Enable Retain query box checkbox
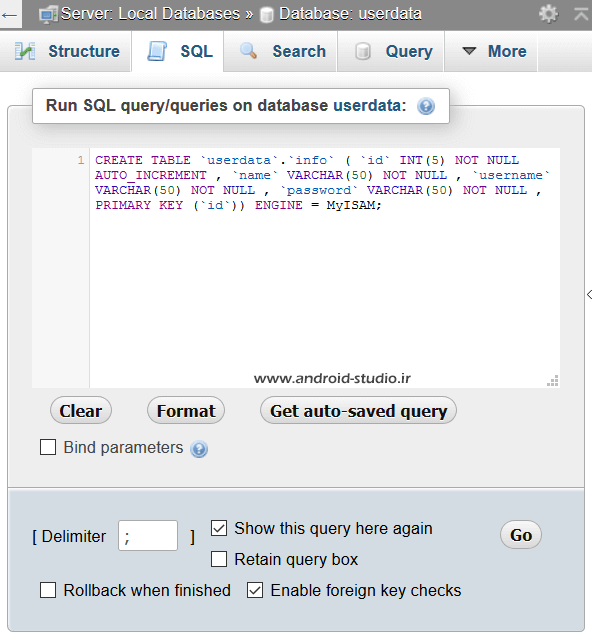 219,559
